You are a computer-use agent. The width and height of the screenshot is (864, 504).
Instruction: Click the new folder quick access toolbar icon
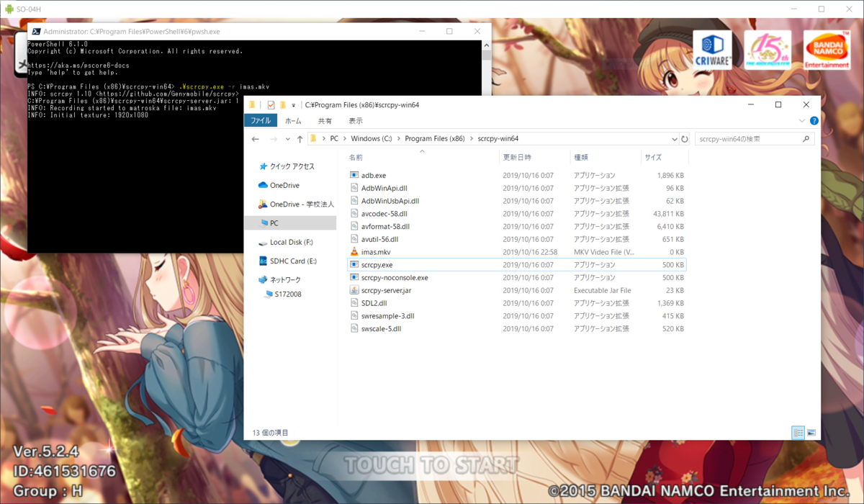(283, 105)
